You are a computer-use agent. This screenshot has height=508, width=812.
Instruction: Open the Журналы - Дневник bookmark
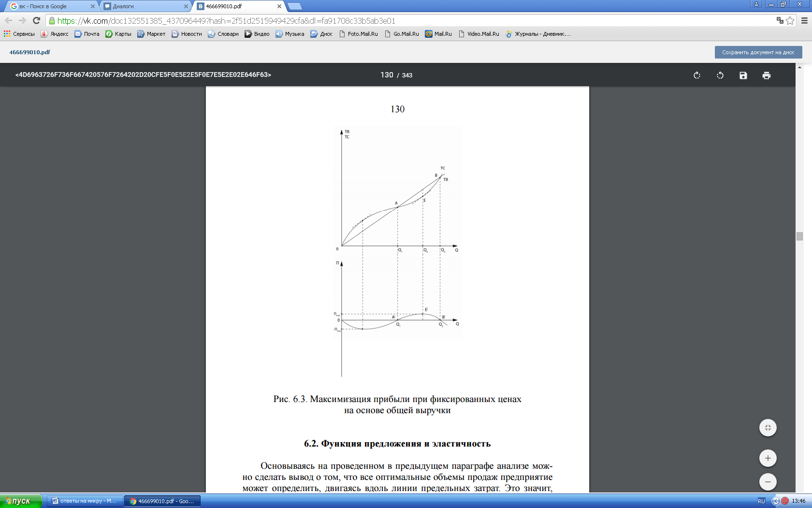click(538, 34)
